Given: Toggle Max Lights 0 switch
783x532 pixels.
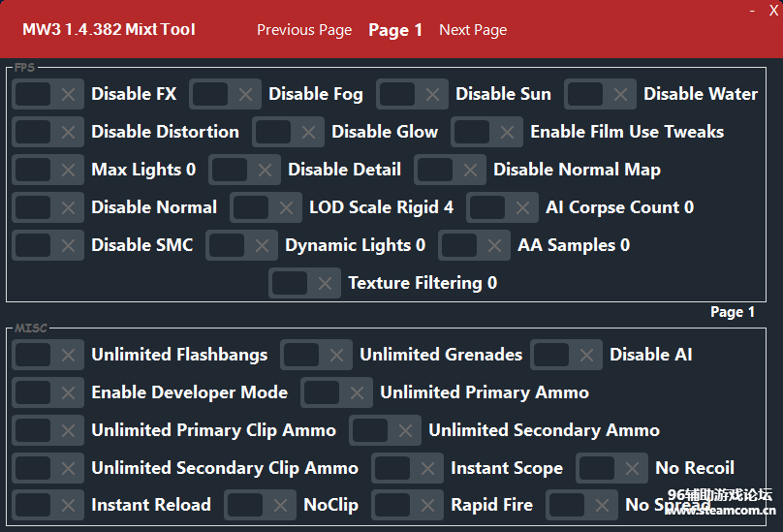Looking at the screenshot, I should coord(48,170).
